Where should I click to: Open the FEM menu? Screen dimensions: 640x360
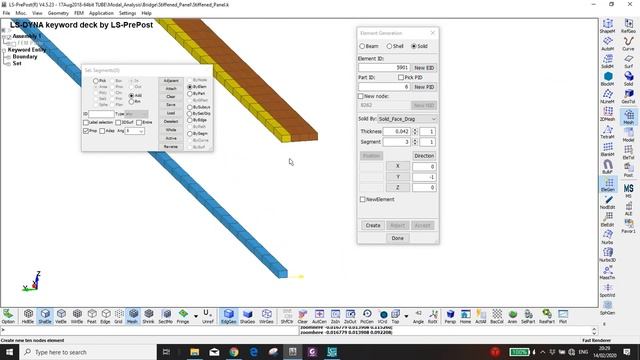point(79,13)
